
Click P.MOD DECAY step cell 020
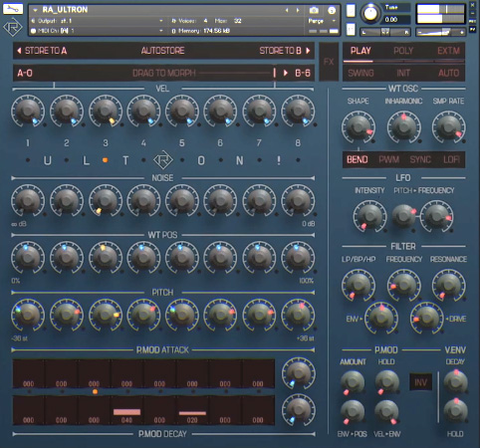pyautogui.click(x=192, y=411)
